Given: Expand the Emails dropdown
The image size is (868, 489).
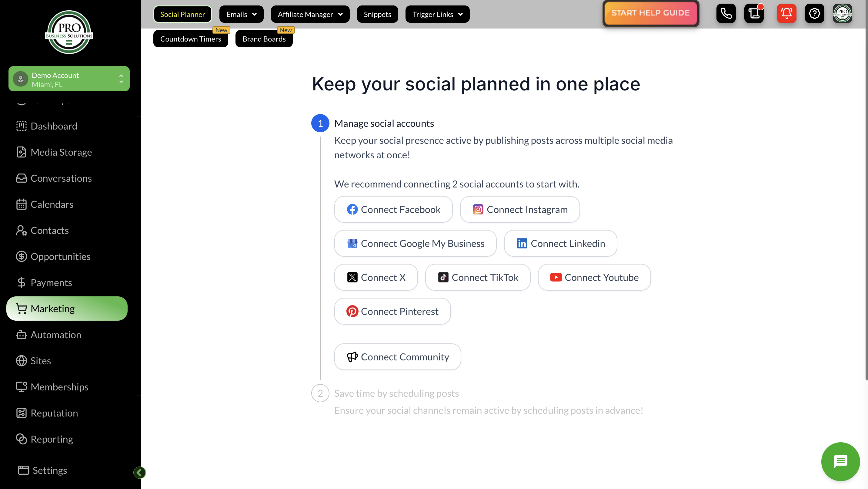Looking at the screenshot, I should [x=241, y=15].
